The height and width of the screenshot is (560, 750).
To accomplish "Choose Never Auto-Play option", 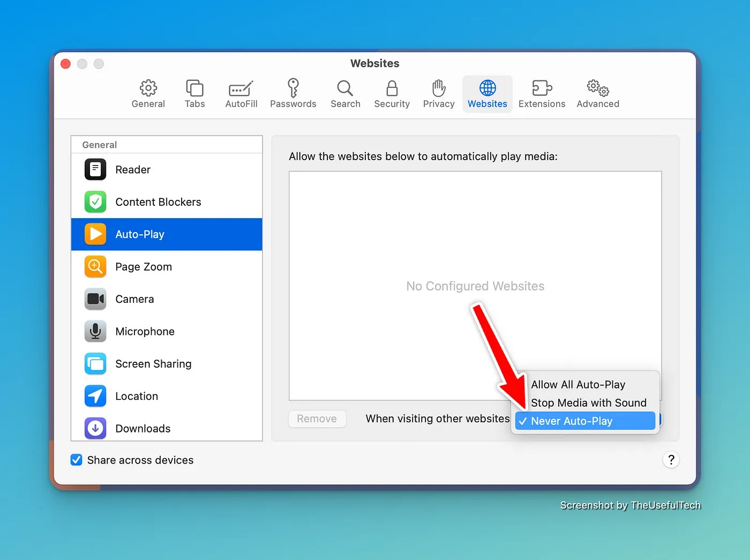I will (585, 421).
